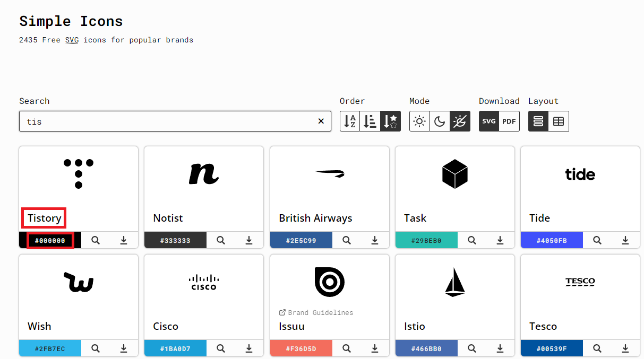Open Task icon preview magnifier

pos(472,240)
